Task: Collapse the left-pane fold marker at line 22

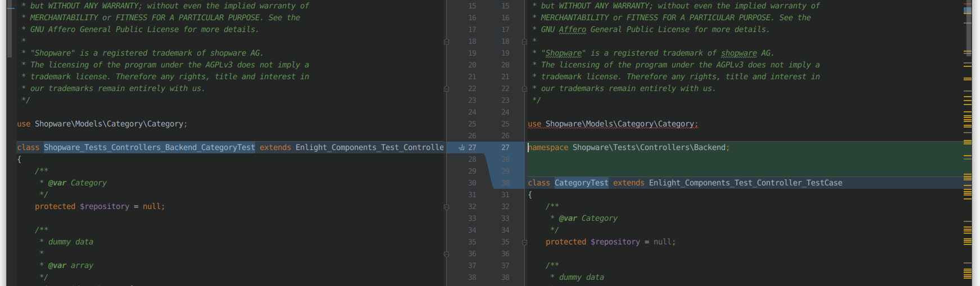Action: pyautogui.click(x=447, y=89)
